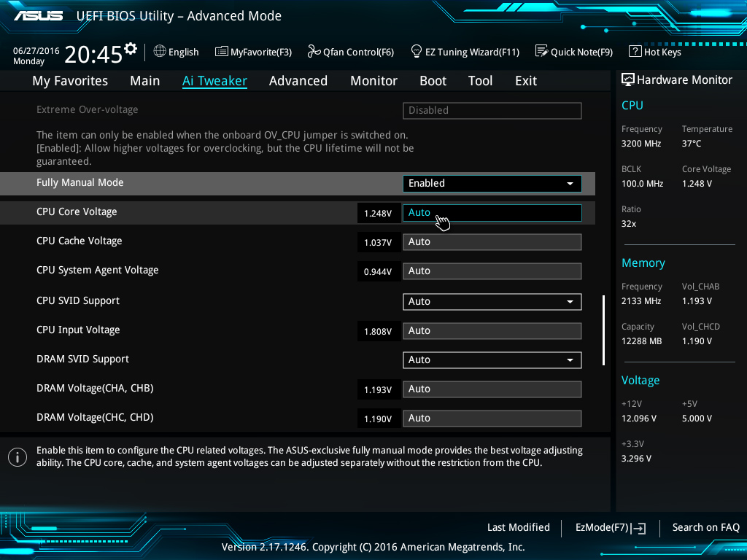Click the 12288 MB capacity value
Viewport: 747px width, 560px height.
pyautogui.click(x=642, y=341)
